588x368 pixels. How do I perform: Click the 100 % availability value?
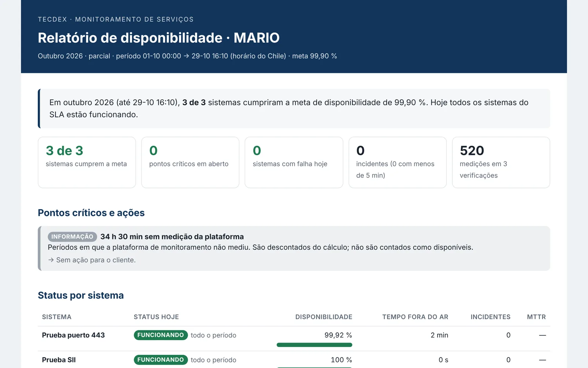click(341, 360)
